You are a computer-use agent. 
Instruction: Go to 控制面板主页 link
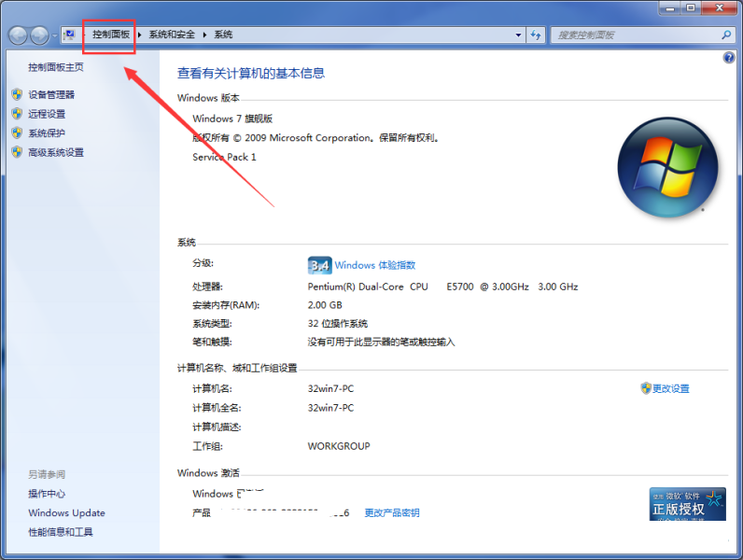pos(56,67)
